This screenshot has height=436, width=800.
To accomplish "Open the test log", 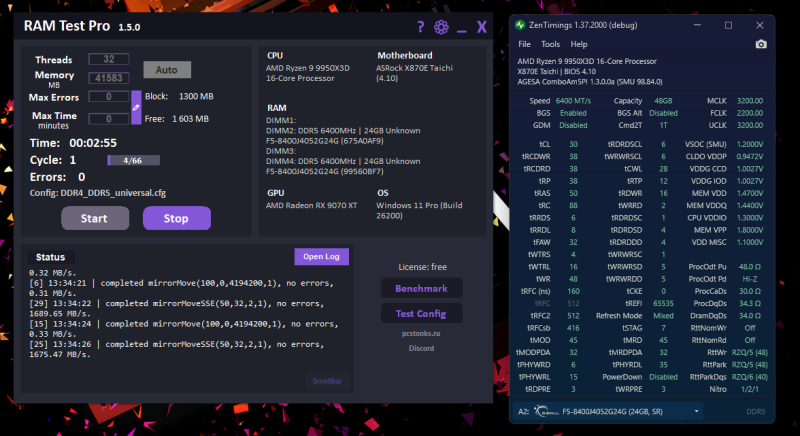I will click(321, 257).
